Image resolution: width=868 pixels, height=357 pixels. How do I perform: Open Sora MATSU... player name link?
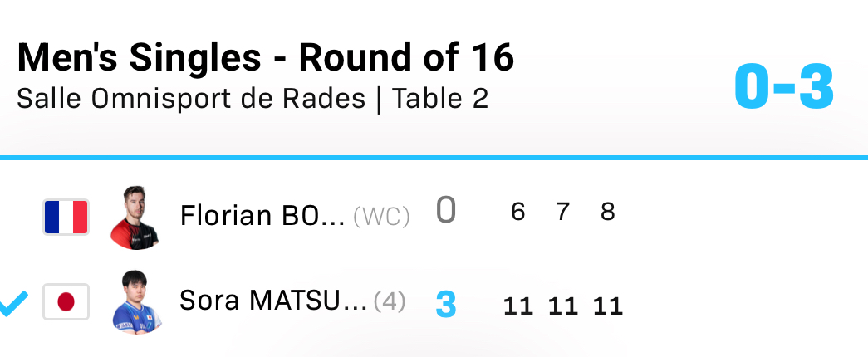pyautogui.click(x=273, y=301)
